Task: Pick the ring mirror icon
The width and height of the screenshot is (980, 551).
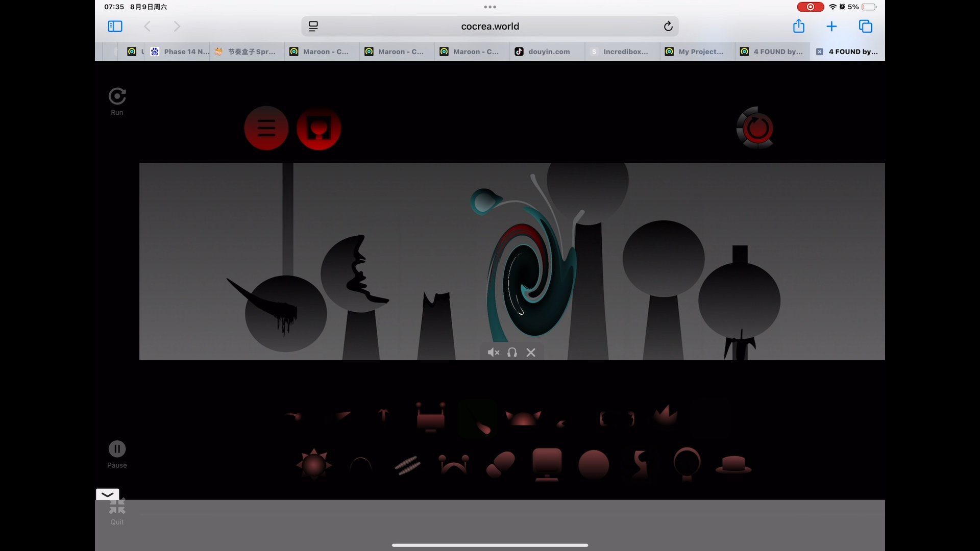Action: (x=687, y=464)
